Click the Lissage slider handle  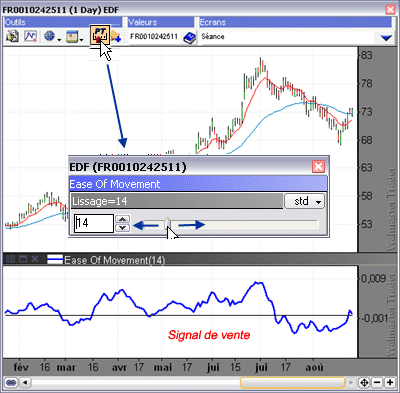[x=168, y=224]
